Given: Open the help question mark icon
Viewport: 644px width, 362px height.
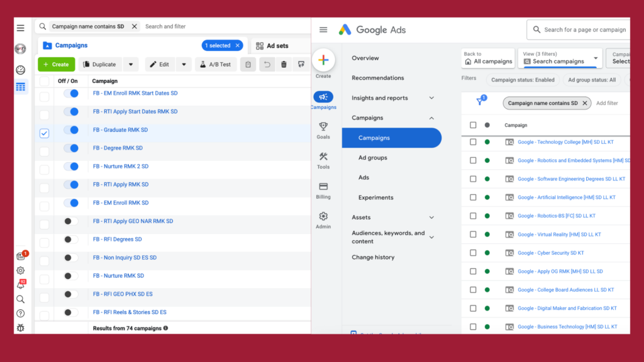Looking at the screenshot, I should [x=21, y=314].
